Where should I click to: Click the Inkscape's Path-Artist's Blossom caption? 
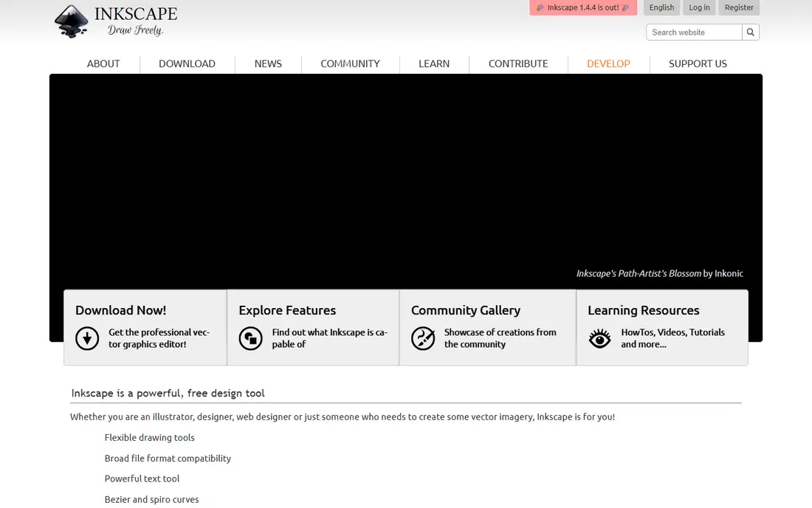pos(660,273)
